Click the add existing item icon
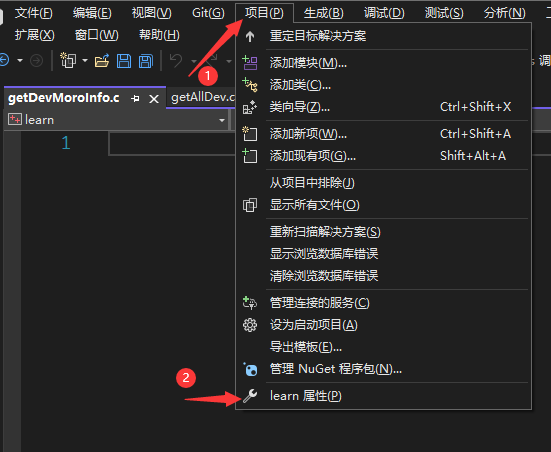 (x=250, y=156)
